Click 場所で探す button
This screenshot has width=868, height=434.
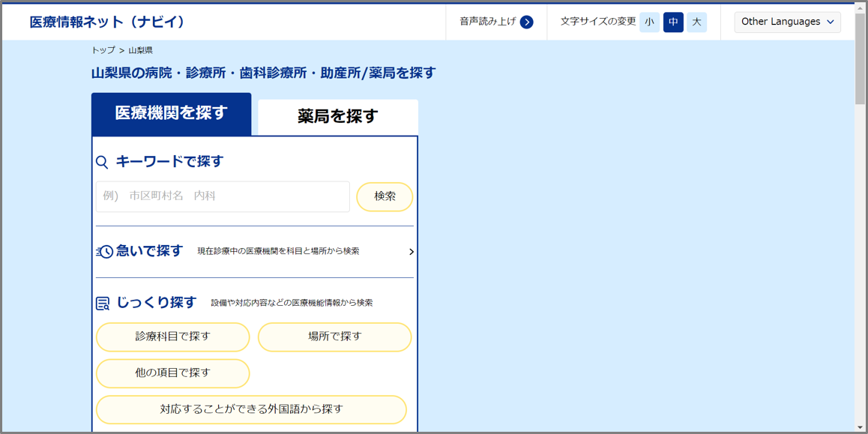click(335, 337)
